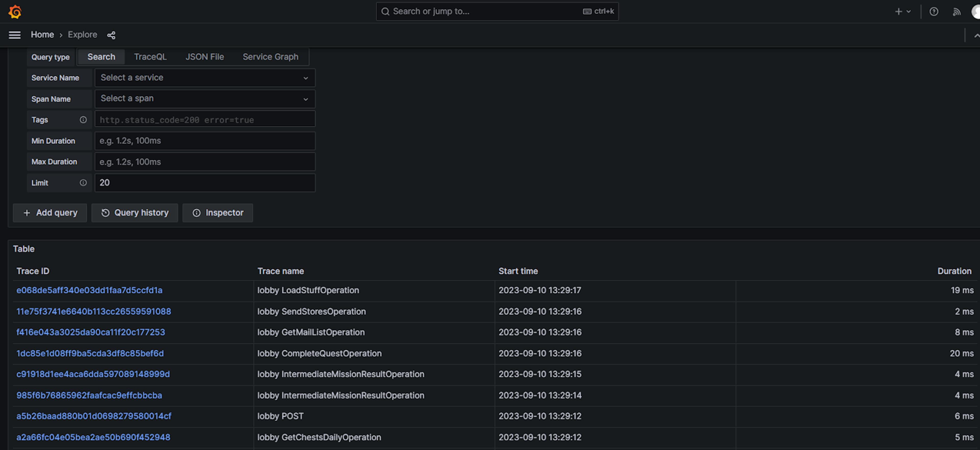The height and width of the screenshot is (450, 980).
Task: Open the Inspector button
Action: point(218,213)
